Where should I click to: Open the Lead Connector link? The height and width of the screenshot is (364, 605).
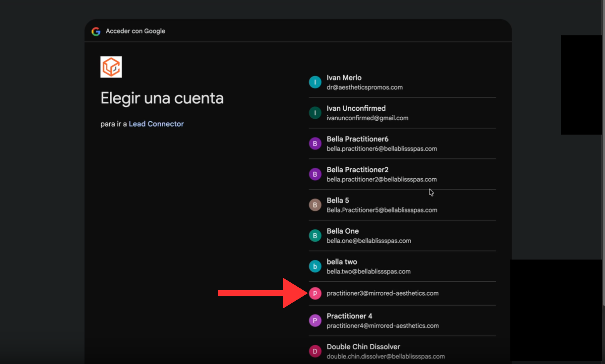(156, 124)
